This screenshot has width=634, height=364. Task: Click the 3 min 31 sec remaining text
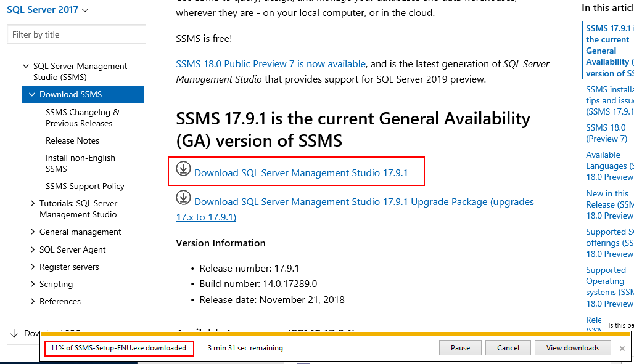[245, 348]
